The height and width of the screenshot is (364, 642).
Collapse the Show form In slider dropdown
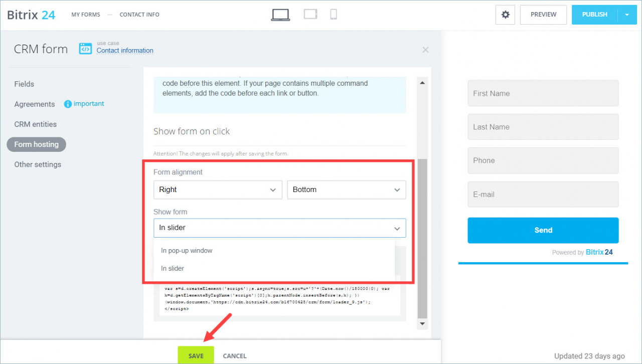pos(280,228)
